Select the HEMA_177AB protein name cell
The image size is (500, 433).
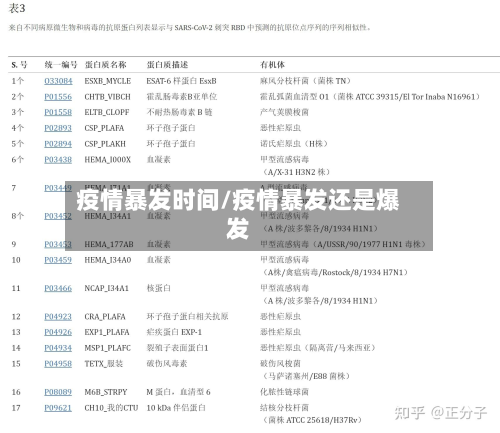(x=109, y=244)
